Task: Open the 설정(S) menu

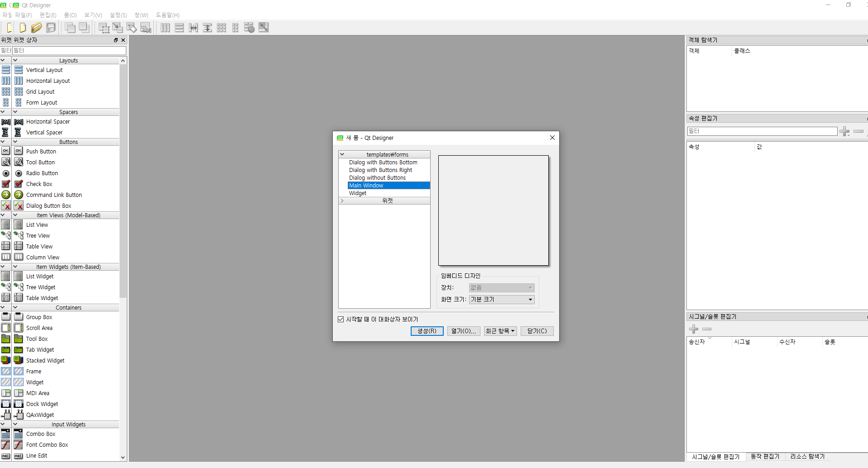Action: [x=118, y=15]
